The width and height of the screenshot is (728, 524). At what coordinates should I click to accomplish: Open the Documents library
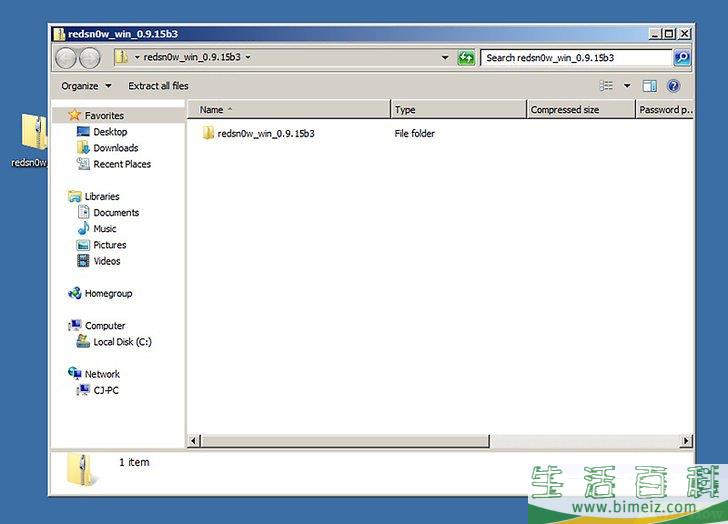tap(116, 213)
